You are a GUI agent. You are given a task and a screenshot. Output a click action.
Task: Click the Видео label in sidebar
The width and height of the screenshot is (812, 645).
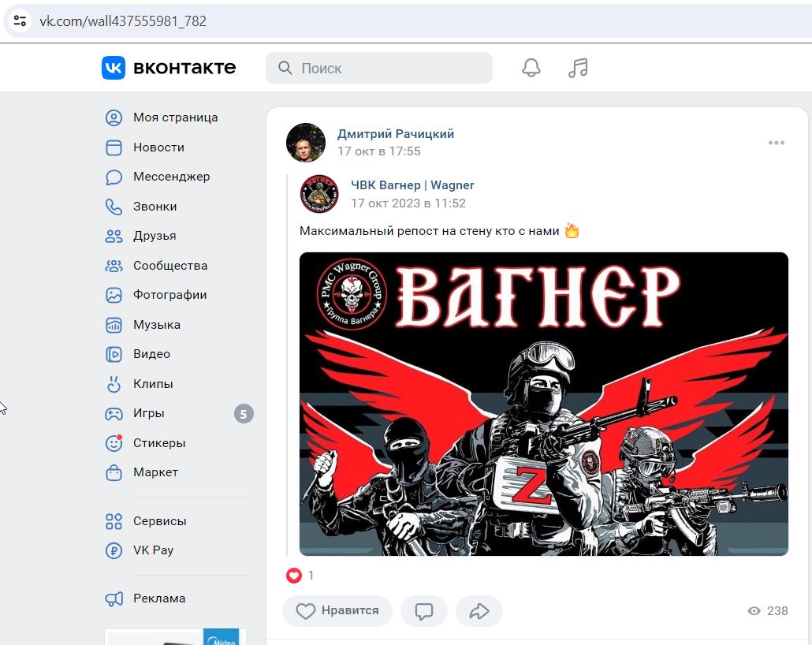pos(151,354)
